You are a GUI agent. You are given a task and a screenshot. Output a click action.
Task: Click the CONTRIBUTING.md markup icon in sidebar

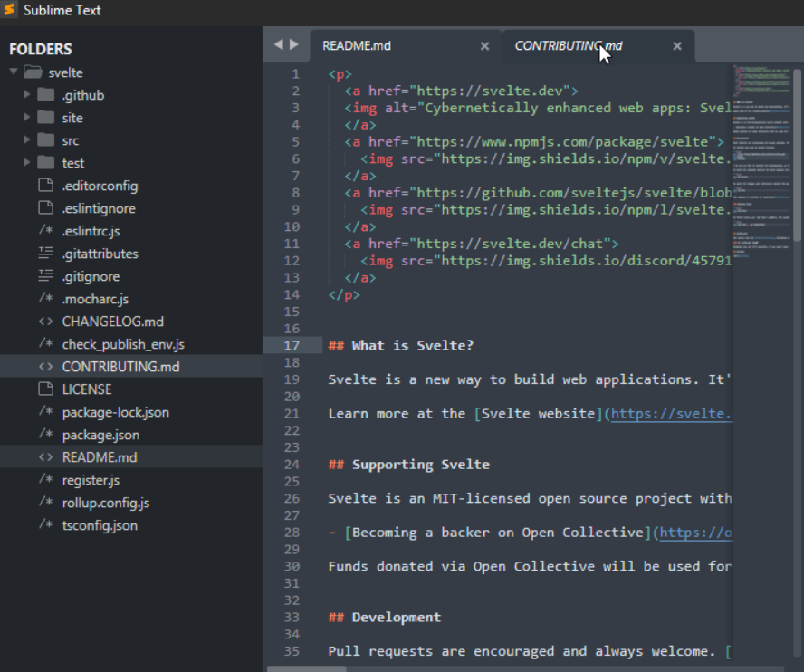tap(45, 367)
